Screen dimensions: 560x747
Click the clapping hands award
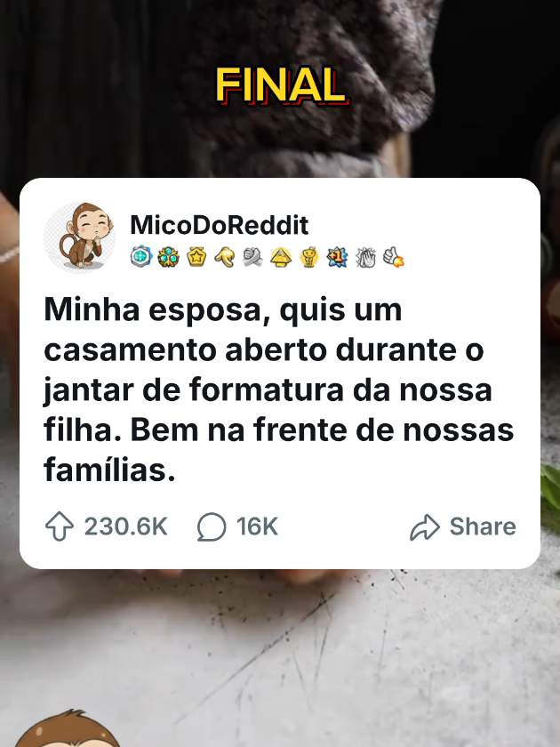click(365, 257)
